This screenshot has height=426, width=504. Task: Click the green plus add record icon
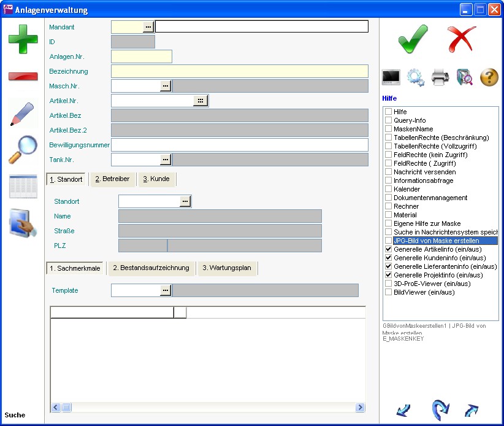coord(23,38)
